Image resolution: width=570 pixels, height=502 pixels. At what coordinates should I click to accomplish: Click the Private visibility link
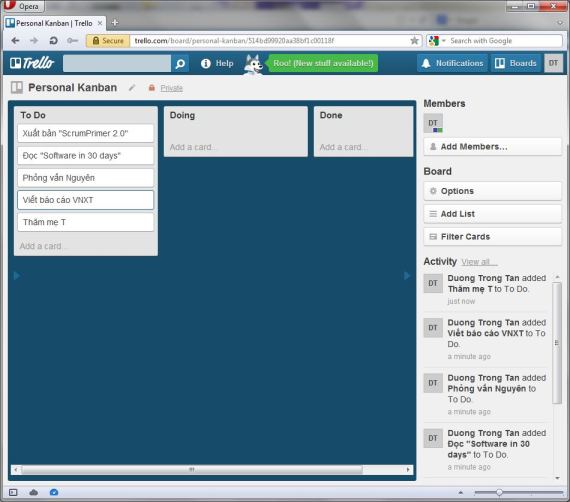[172, 88]
